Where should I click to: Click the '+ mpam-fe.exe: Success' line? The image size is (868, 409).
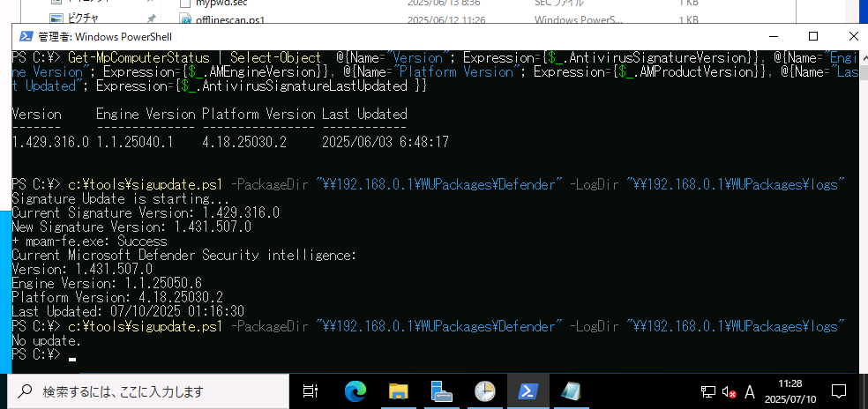tap(89, 241)
